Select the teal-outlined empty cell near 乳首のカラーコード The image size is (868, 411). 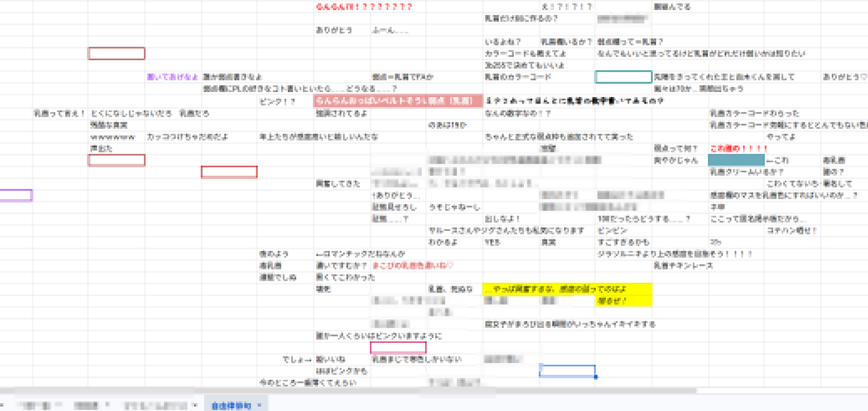(x=623, y=77)
